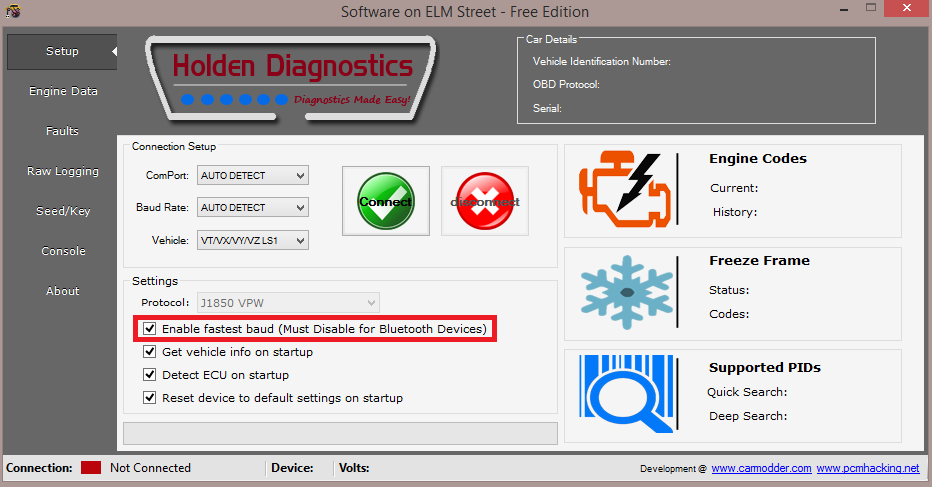This screenshot has width=932, height=487.
Task: Click the Holden Diagnostics logo
Action: (x=291, y=80)
